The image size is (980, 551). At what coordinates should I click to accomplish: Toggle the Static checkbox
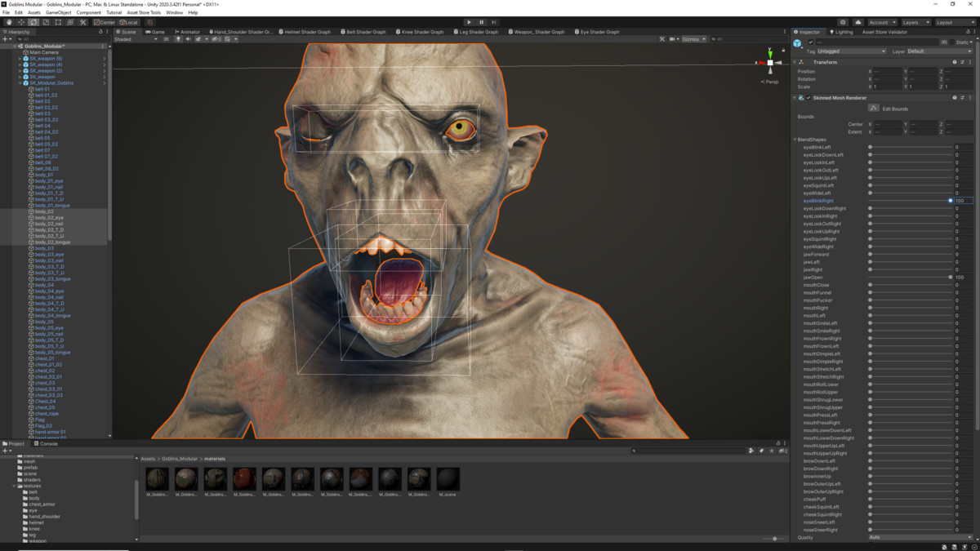coord(952,42)
